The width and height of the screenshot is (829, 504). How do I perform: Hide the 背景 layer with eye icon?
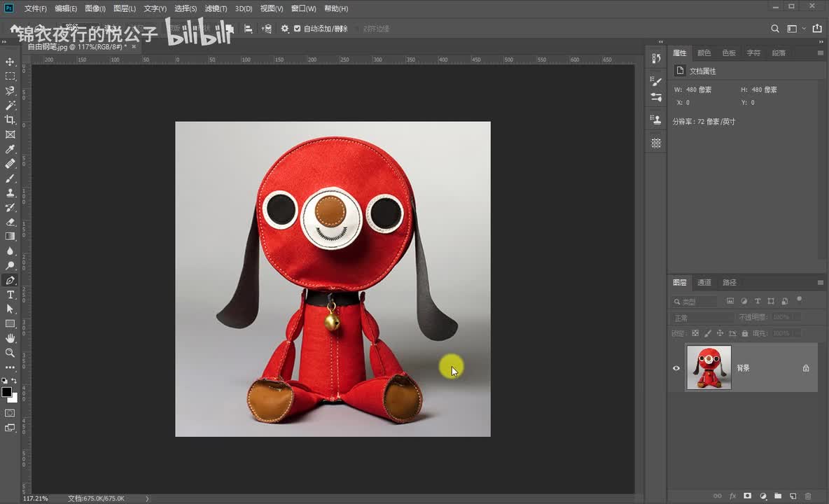click(x=676, y=368)
